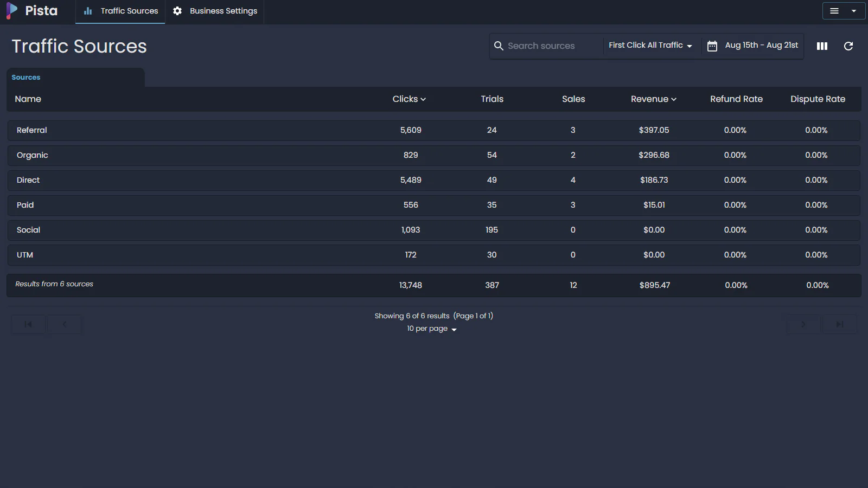
Task: Open the Referral source row
Action: [x=32, y=130]
